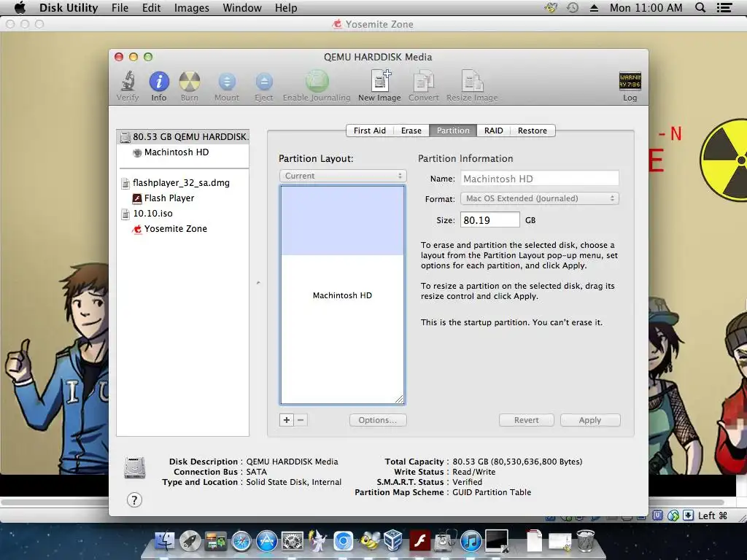Open the Apple menu
The width and height of the screenshot is (747, 560).
(x=20, y=7)
